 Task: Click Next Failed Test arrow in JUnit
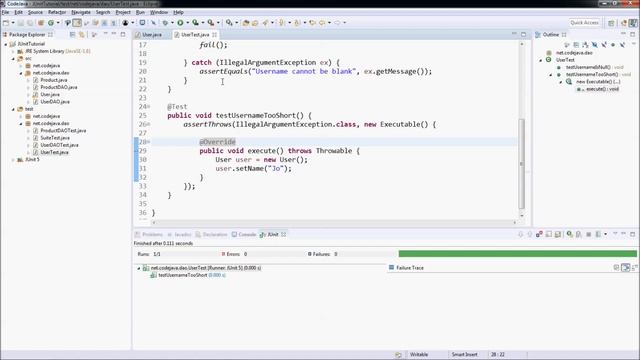[x=520, y=234]
